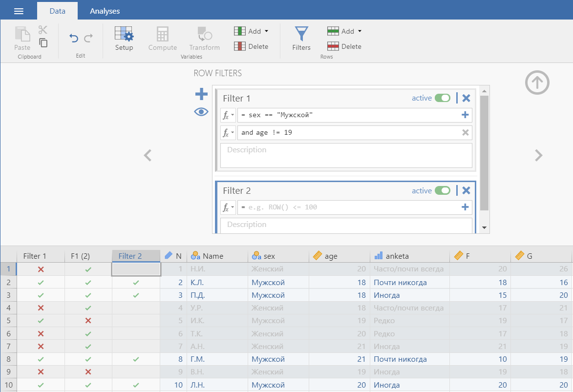Screen dimensions: 573x392
Task: Open variable Setup
Action: pos(124,39)
